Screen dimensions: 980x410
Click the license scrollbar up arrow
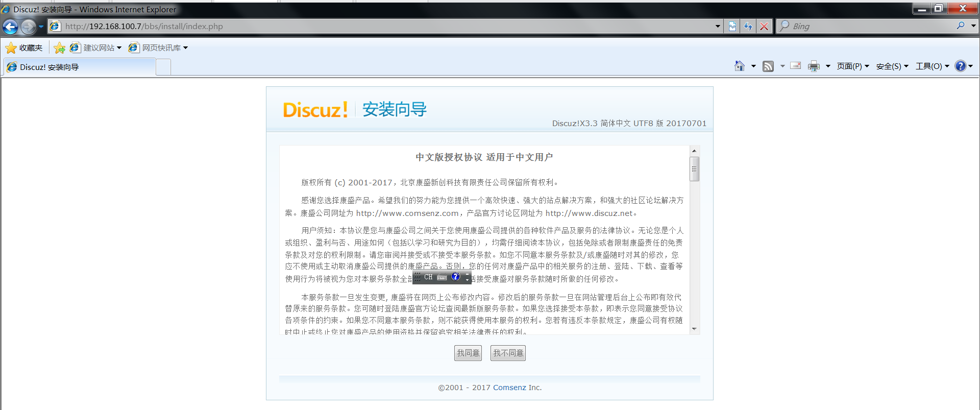pos(694,151)
